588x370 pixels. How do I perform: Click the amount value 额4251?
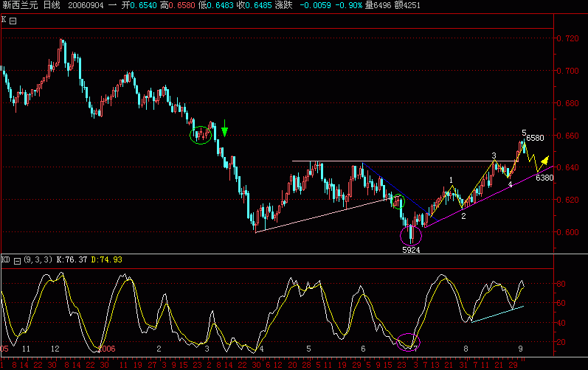407,6
